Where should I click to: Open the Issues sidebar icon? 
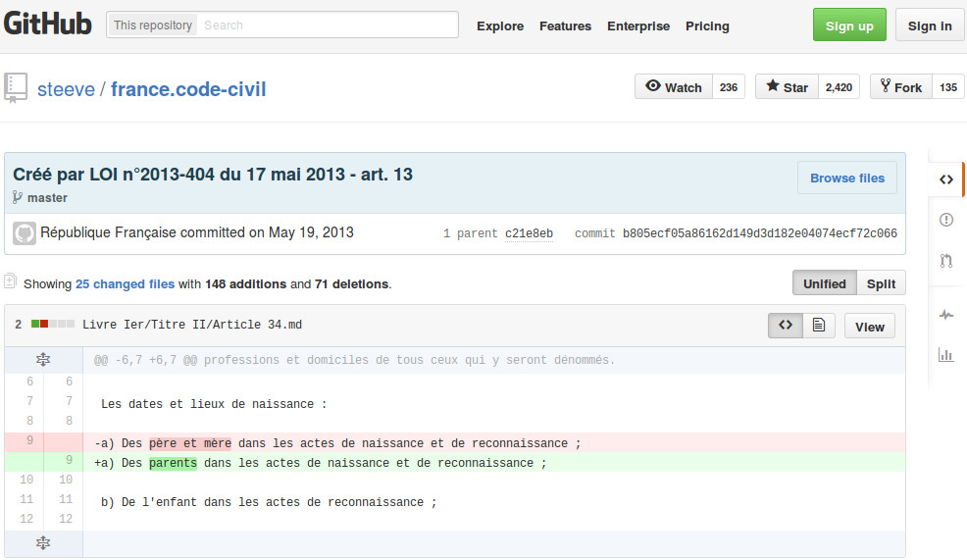click(946, 220)
